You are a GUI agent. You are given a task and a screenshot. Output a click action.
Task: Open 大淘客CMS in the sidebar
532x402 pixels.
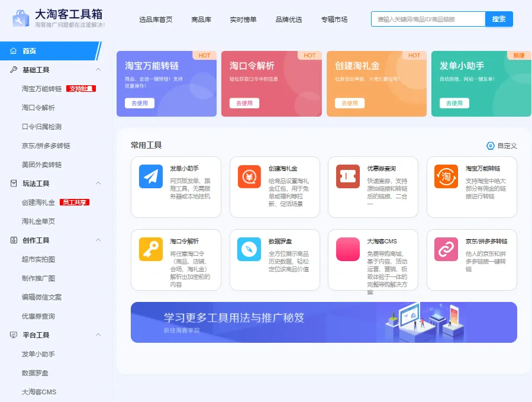(39, 392)
